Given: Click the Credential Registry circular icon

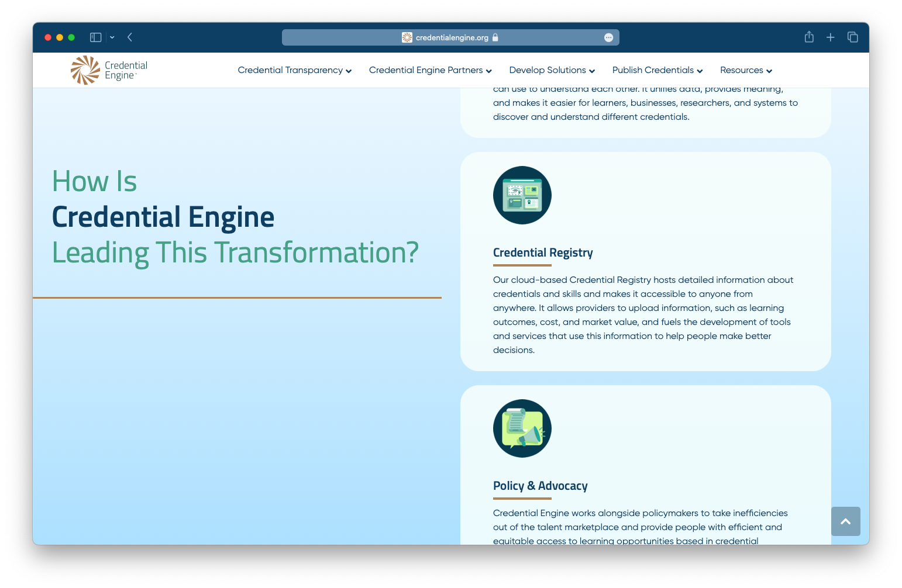Looking at the screenshot, I should coord(522,195).
